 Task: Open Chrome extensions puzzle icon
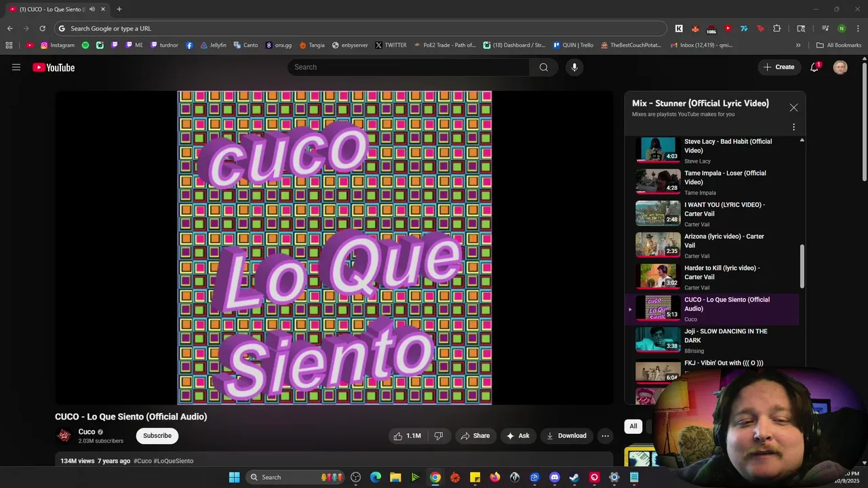tap(777, 28)
